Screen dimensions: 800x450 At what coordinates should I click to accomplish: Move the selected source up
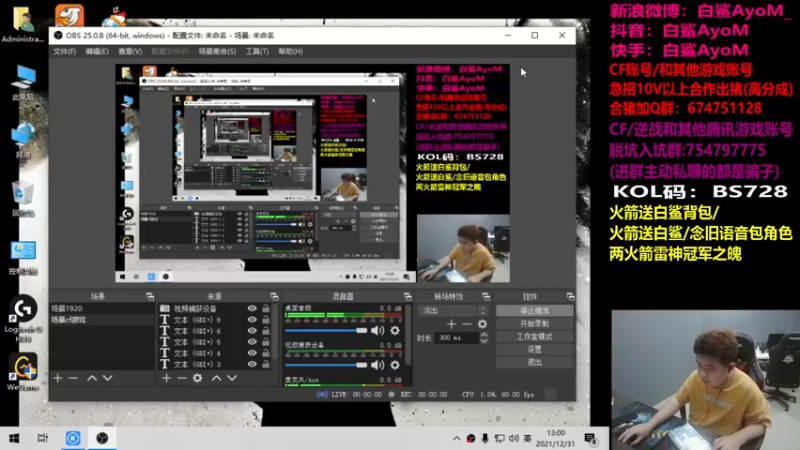(x=216, y=378)
